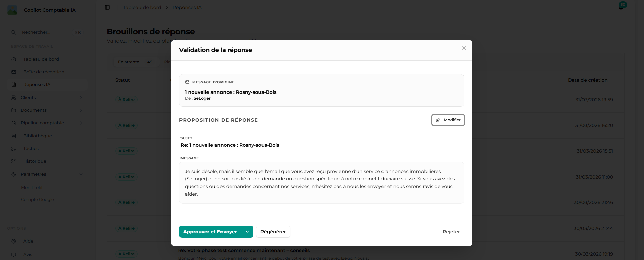Click the Historique list icon
644x260 pixels.
point(14,161)
